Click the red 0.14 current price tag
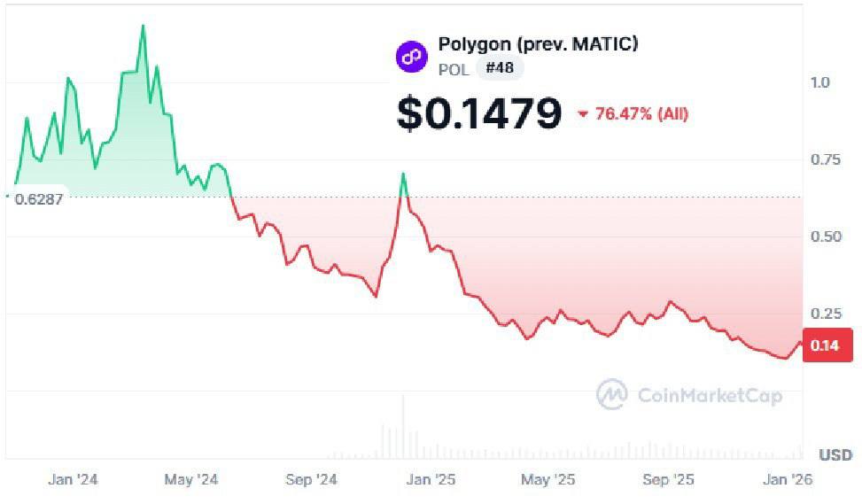Viewport: 862px width, 504px height. click(x=827, y=345)
